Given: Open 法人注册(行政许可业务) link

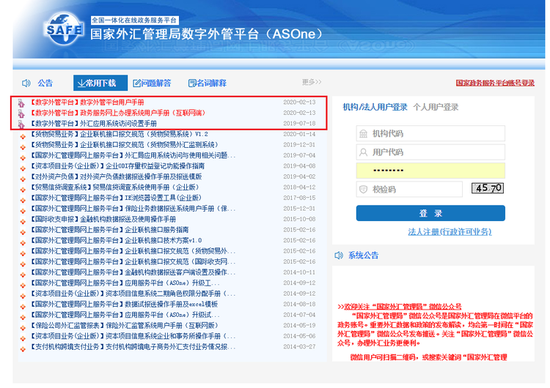Looking at the screenshot, I should [449, 232].
